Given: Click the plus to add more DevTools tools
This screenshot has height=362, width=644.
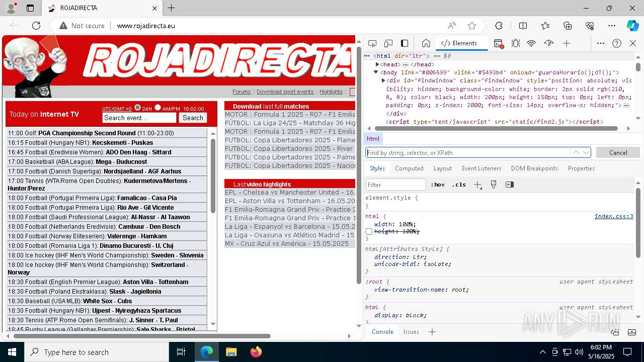Looking at the screenshot, I should click(x=567, y=43).
